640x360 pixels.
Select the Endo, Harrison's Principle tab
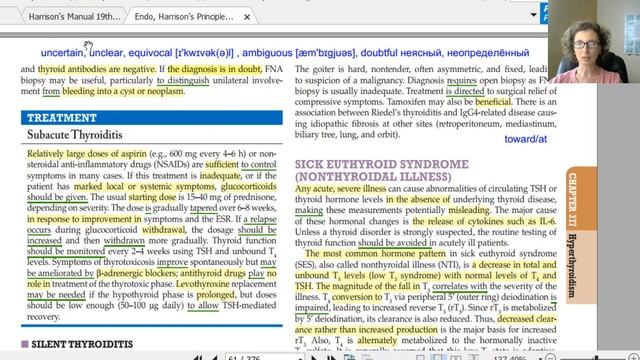184,17
